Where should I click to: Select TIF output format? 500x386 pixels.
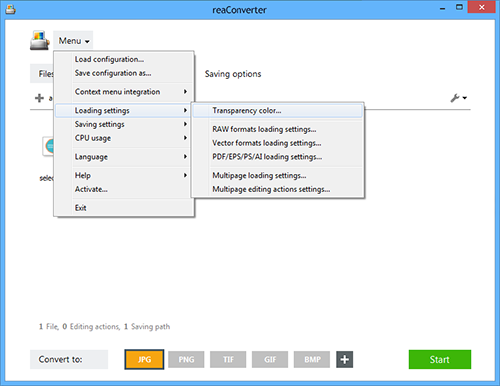[x=228, y=359]
